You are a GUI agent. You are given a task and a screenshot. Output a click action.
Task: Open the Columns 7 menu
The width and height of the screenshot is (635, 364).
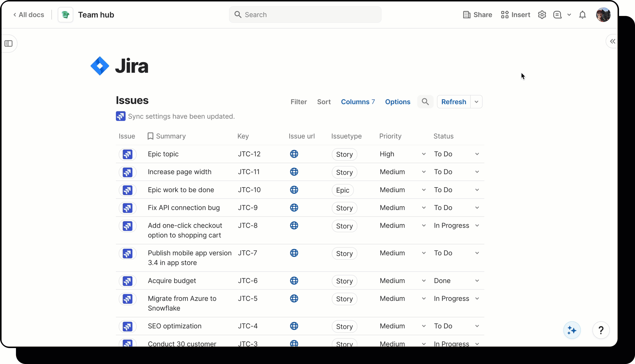coord(358,102)
